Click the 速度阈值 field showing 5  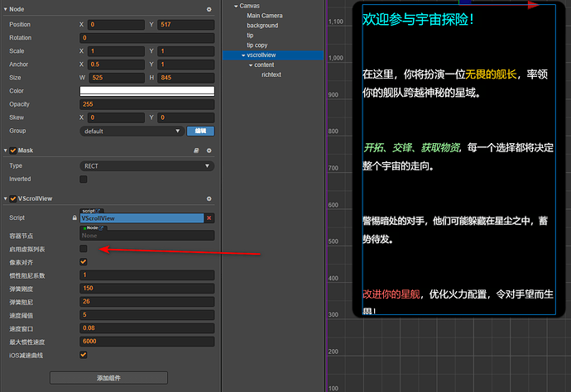coord(146,315)
